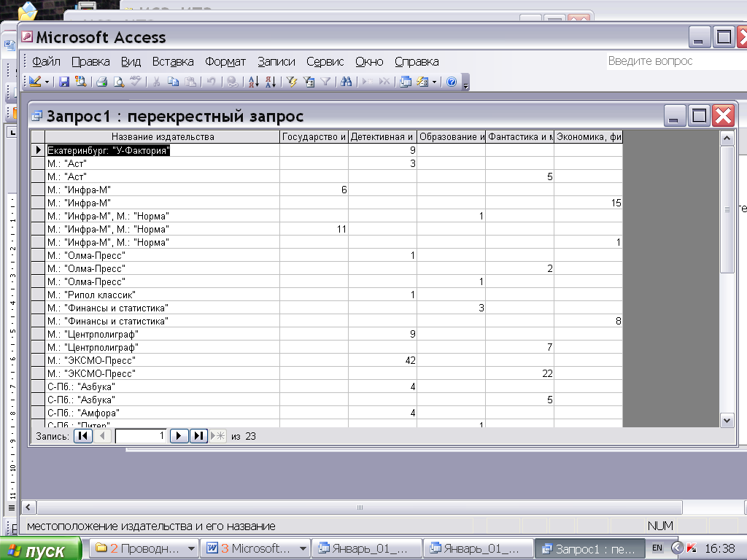Select the Название издательства column header

tap(163, 136)
